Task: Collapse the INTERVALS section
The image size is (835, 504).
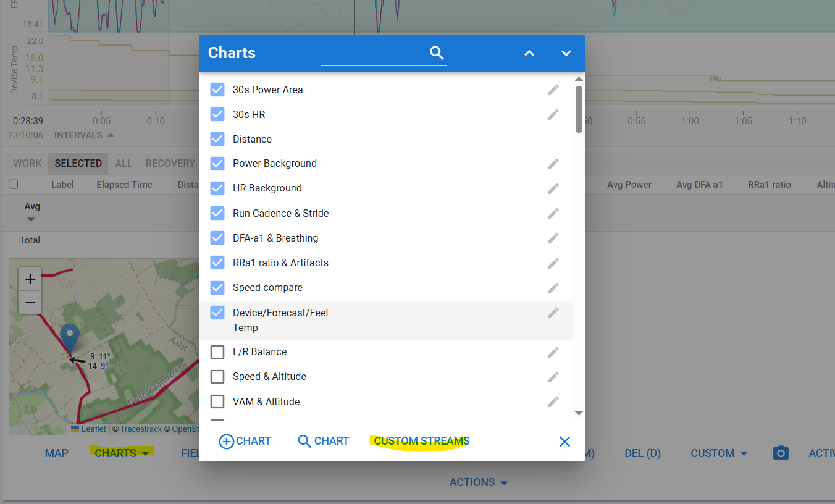Action: coord(84,135)
